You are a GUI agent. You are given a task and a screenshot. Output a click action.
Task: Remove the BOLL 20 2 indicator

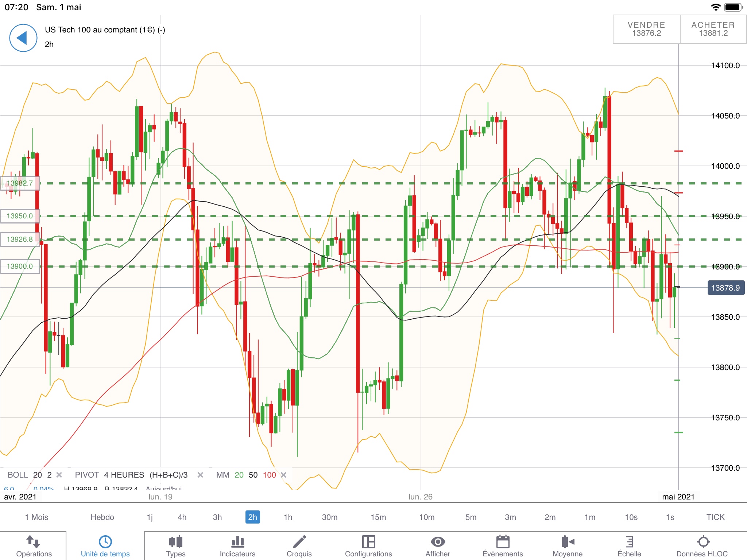pos(59,475)
